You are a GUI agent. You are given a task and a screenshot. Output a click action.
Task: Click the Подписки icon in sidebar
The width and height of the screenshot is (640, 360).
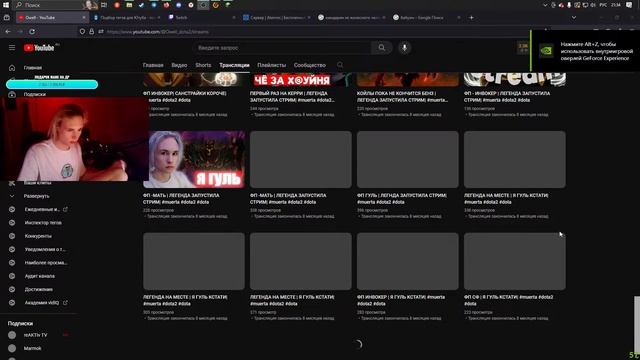click(x=12, y=94)
